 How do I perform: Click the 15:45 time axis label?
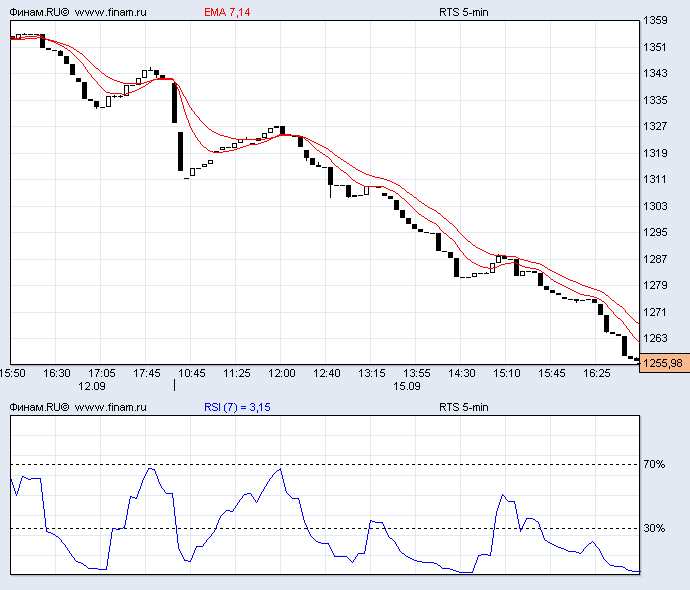pos(552,374)
